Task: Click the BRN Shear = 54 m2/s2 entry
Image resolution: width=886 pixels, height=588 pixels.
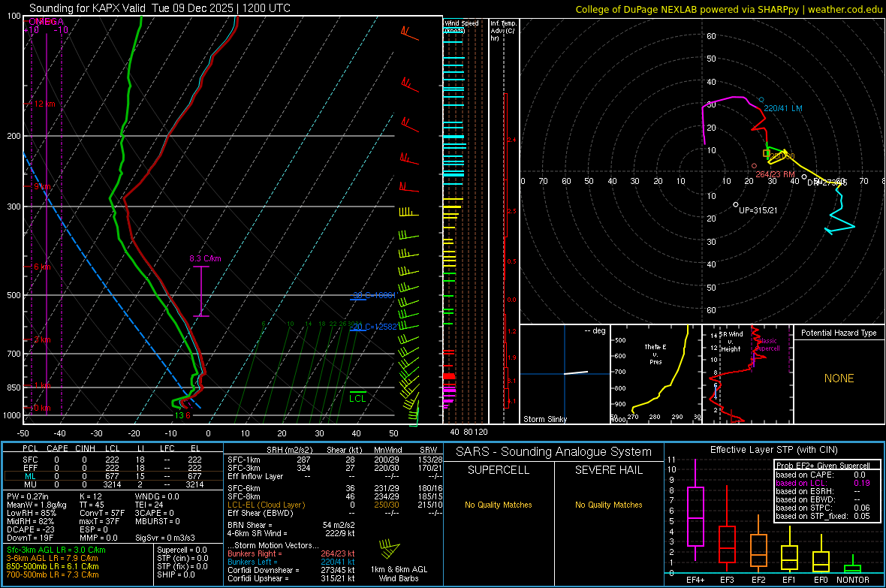Action: (291, 525)
